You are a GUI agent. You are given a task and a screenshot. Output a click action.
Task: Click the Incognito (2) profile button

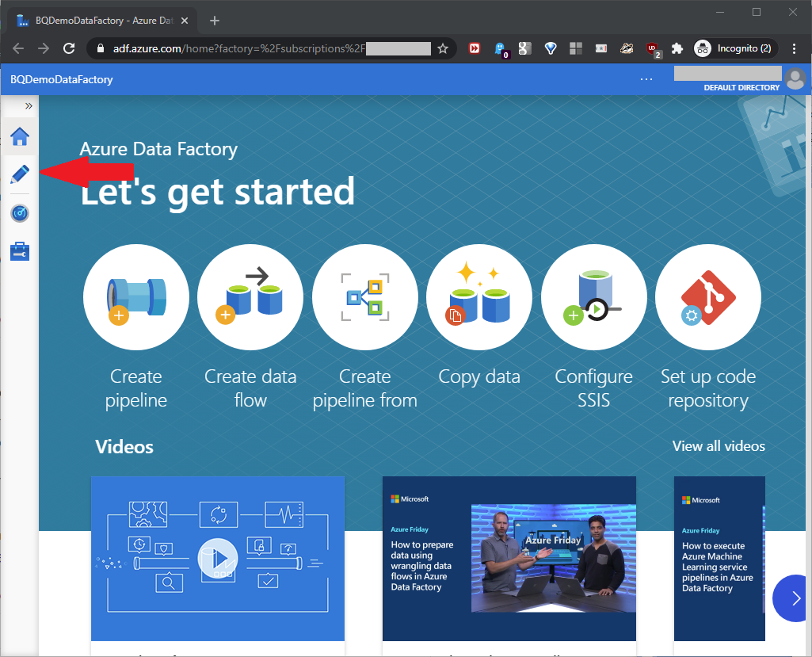pyautogui.click(x=735, y=48)
